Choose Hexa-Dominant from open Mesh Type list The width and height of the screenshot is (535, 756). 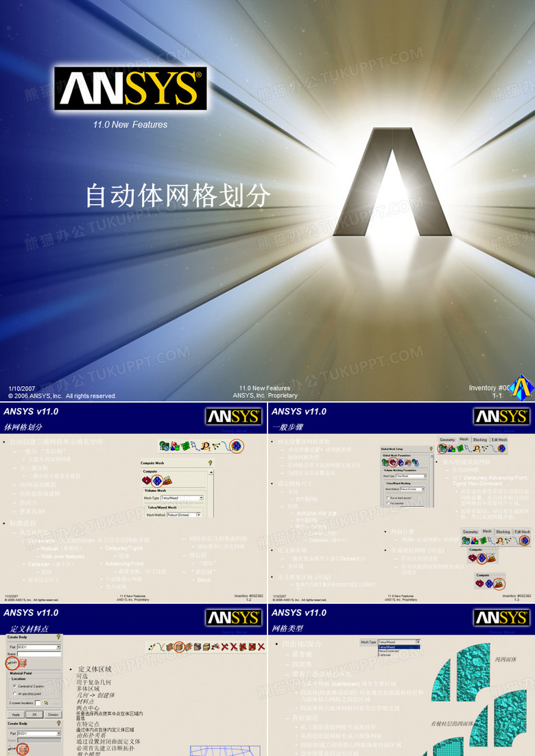pos(399,651)
